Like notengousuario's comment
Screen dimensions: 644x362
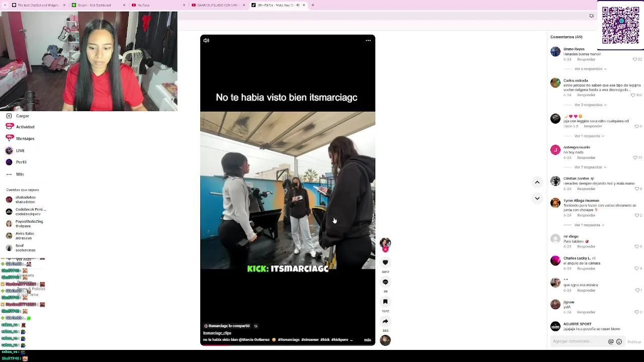pos(635,158)
